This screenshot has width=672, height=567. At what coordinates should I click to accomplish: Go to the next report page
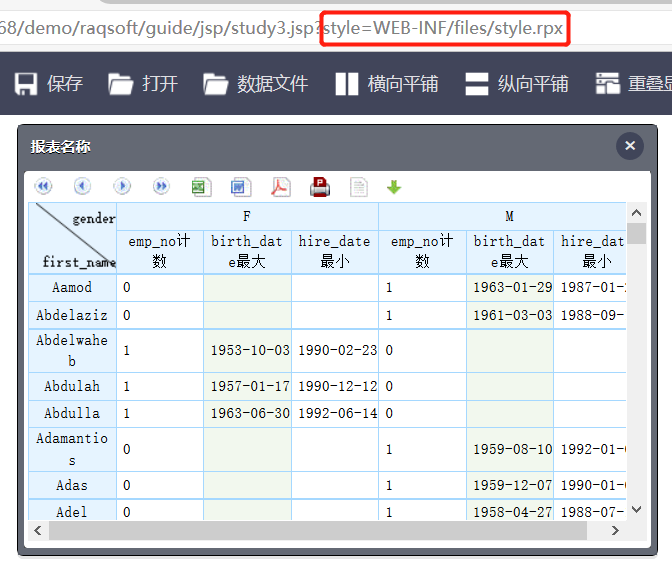122,186
